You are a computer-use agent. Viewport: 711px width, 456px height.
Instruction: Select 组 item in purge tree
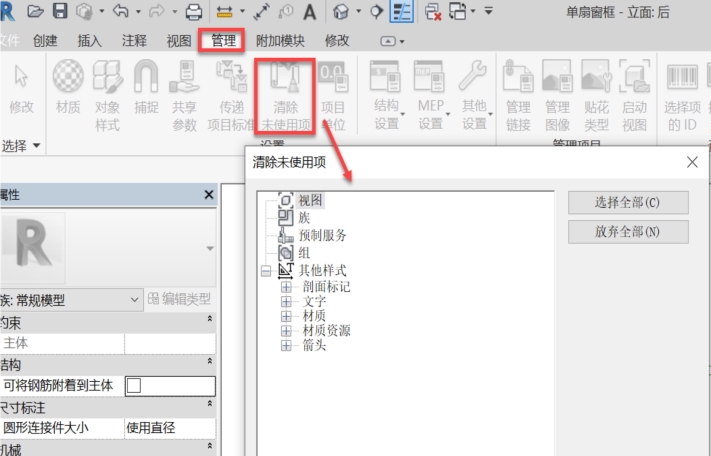[304, 252]
